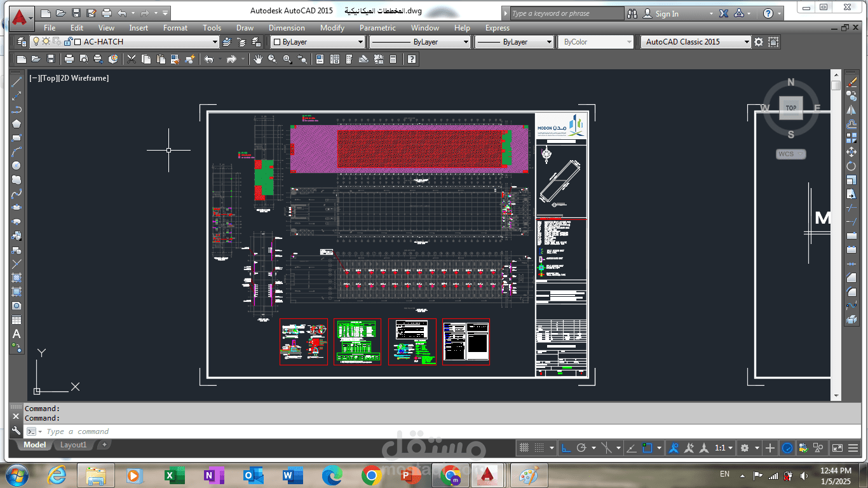Viewport: 868px width, 488px height.
Task: Click the Zoom Realtime icon
Action: coord(273,59)
